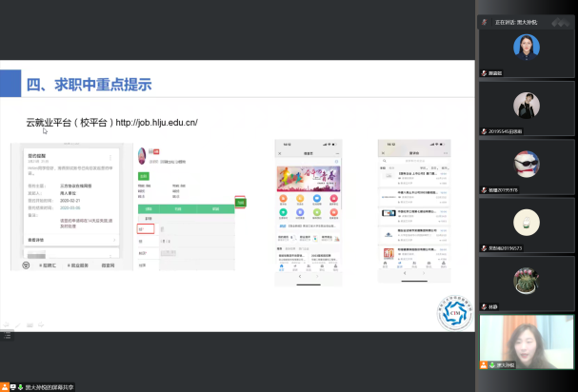Click the colorful banner in the phone screenshot

pos(301,178)
